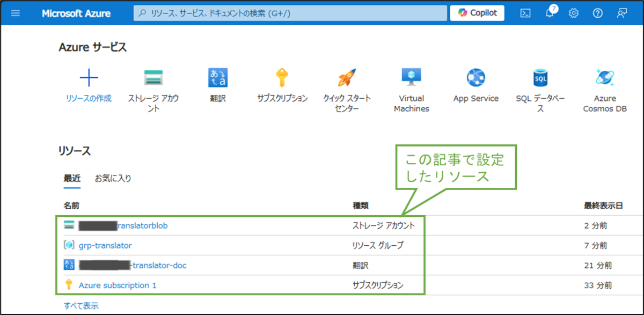Click the 21 分前 timestamp
This screenshot has width=644, height=315.
pyautogui.click(x=598, y=265)
